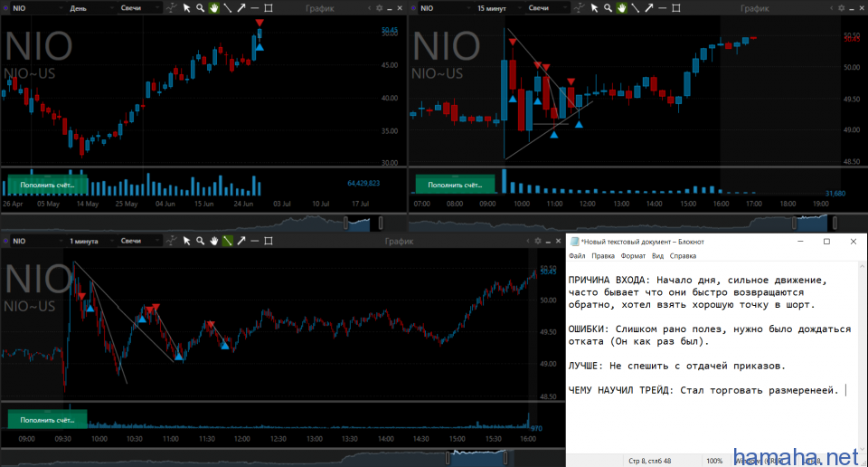Image resolution: width=868 pixels, height=467 pixels.
Task: Click the 'Стр 8, стлб 48' status bar entry
Action: (x=650, y=461)
